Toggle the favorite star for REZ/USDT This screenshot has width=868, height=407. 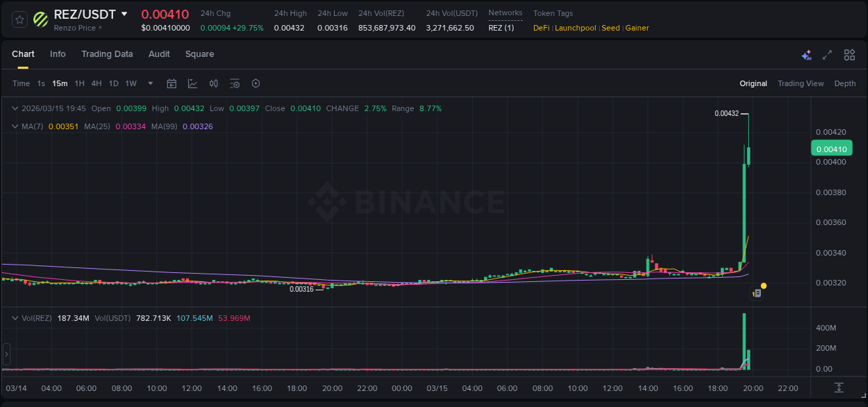(19, 19)
